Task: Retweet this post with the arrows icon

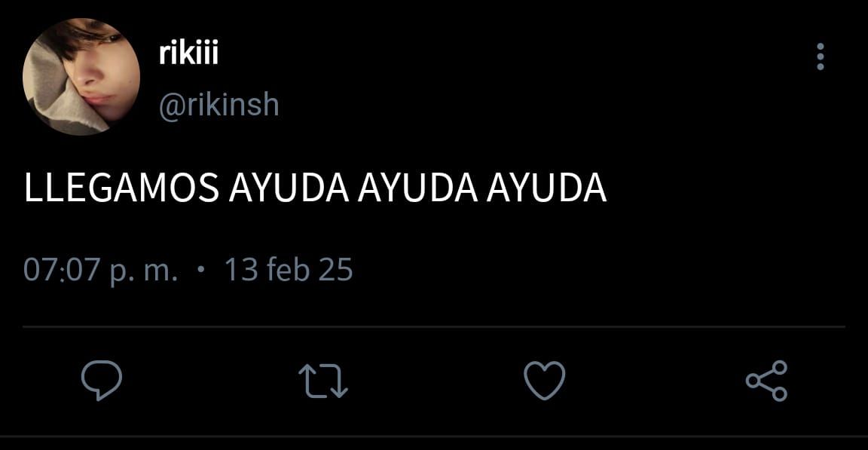Action: coord(323,381)
